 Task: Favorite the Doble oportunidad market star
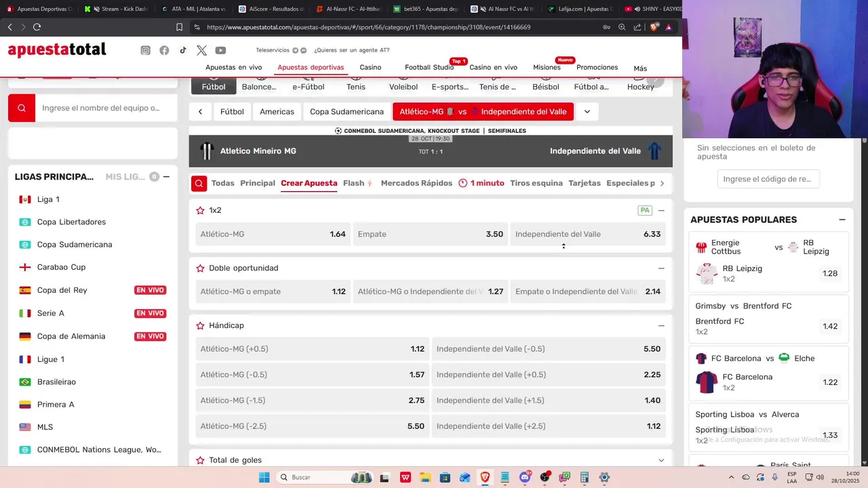200,268
